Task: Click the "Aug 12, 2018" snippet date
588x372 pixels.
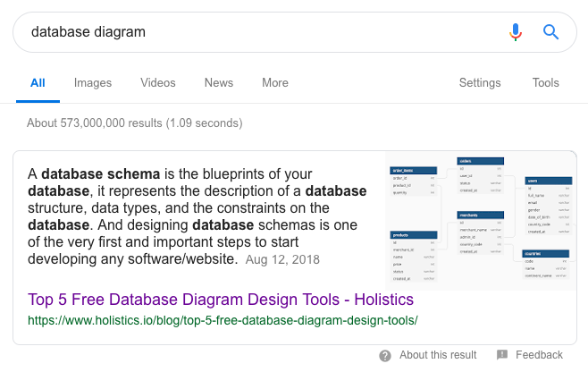Action: pyautogui.click(x=282, y=259)
